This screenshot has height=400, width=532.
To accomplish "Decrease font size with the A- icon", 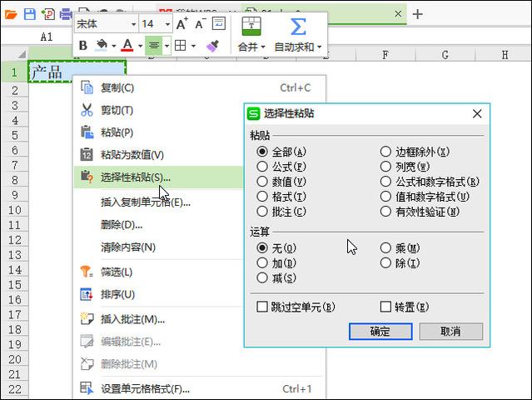I will [200, 24].
